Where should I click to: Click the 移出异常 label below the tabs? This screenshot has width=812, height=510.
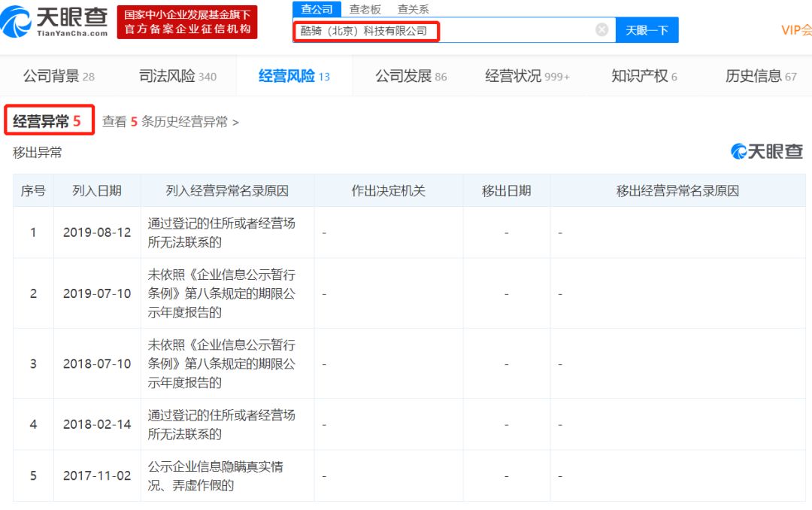coord(35,152)
